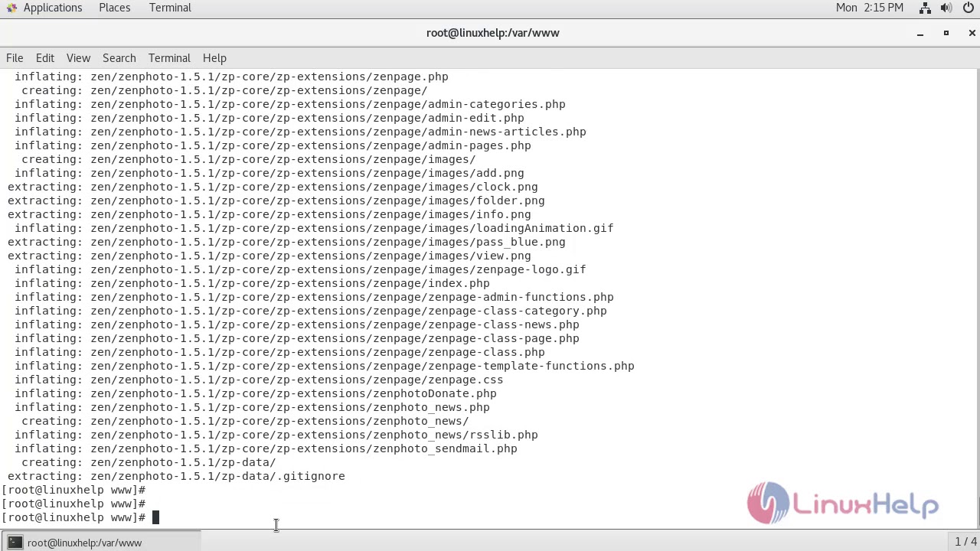Click the line creating zen/zenphoto-1.5.1/zp-data/
Screen dimensions: 980x551
coord(149,462)
